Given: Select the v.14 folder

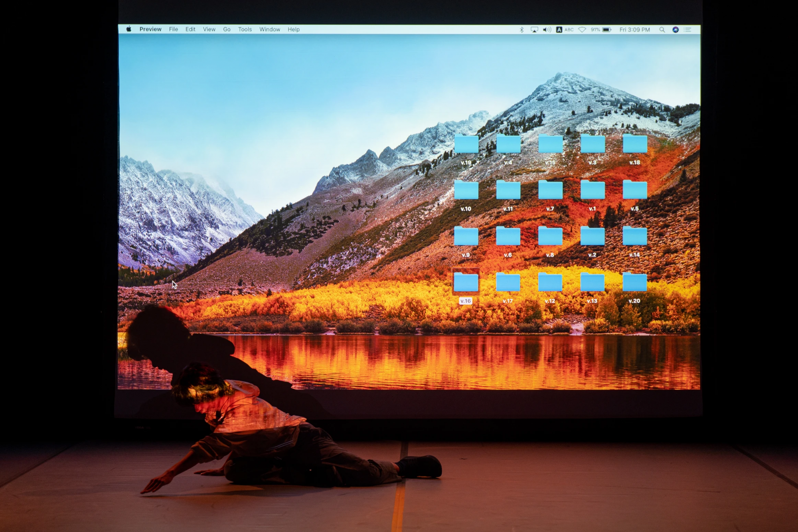Looking at the screenshot, I should click(635, 236).
